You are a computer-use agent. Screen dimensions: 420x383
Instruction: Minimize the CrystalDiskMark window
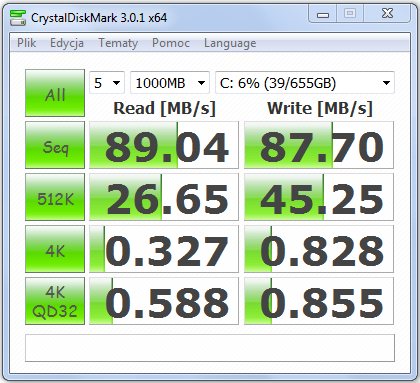(x=322, y=14)
